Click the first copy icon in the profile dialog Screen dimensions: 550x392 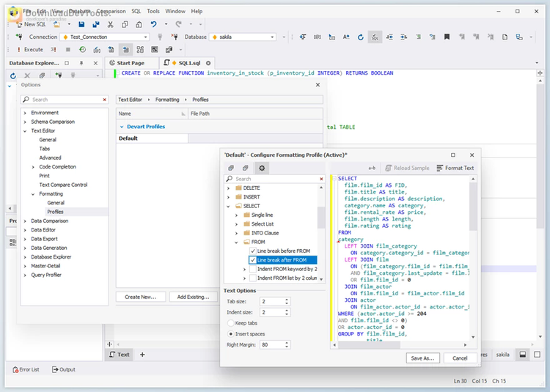click(231, 168)
